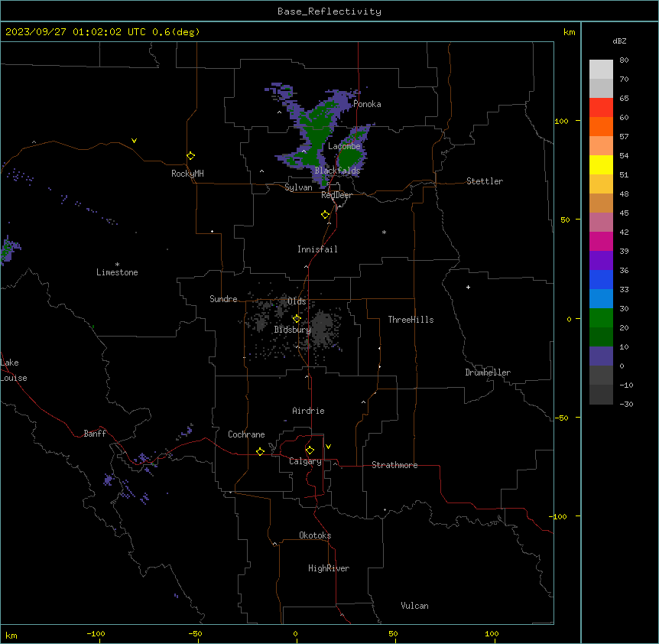This screenshot has width=659, height=644.
Task: Click the purple 10 dBZ legend swatch
Action: tap(601, 356)
